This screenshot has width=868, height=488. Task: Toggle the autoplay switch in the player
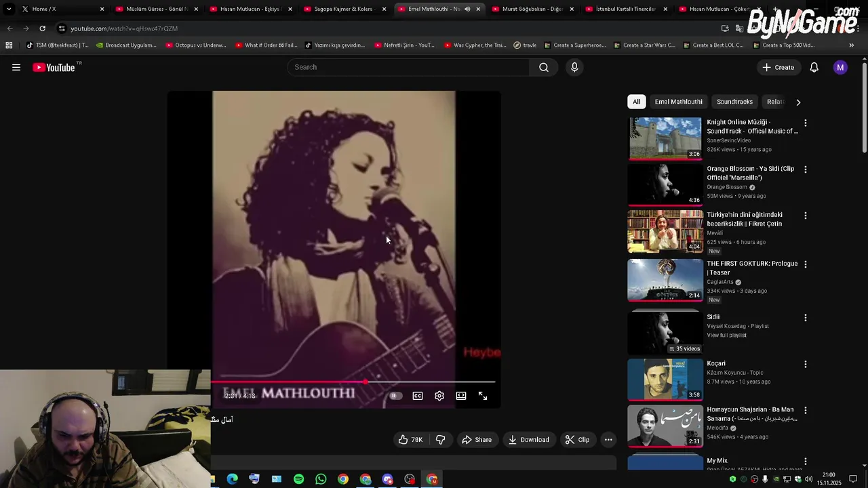coord(396,396)
